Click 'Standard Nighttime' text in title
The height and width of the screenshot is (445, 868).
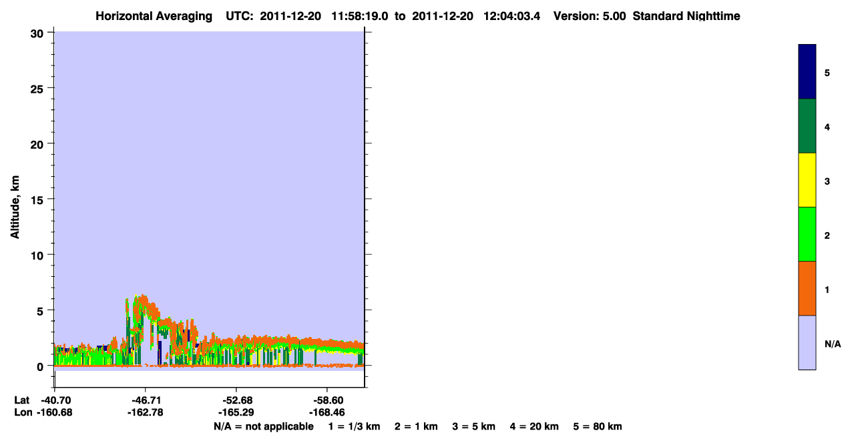(x=686, y=16)
